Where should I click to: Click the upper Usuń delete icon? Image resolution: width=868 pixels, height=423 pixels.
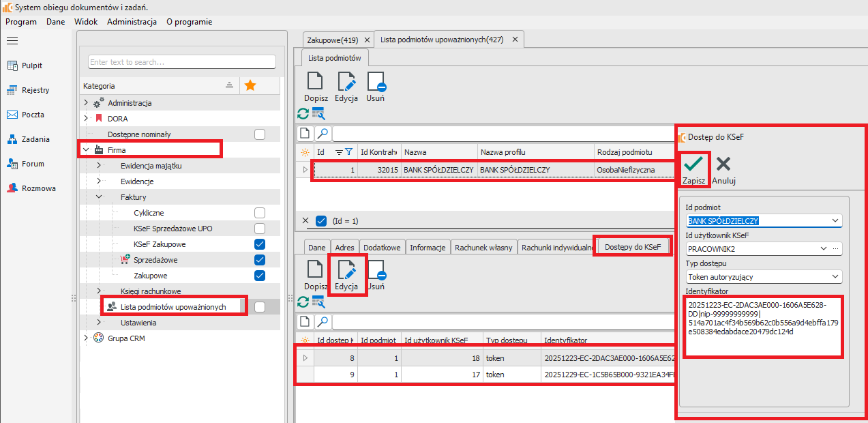376,81
